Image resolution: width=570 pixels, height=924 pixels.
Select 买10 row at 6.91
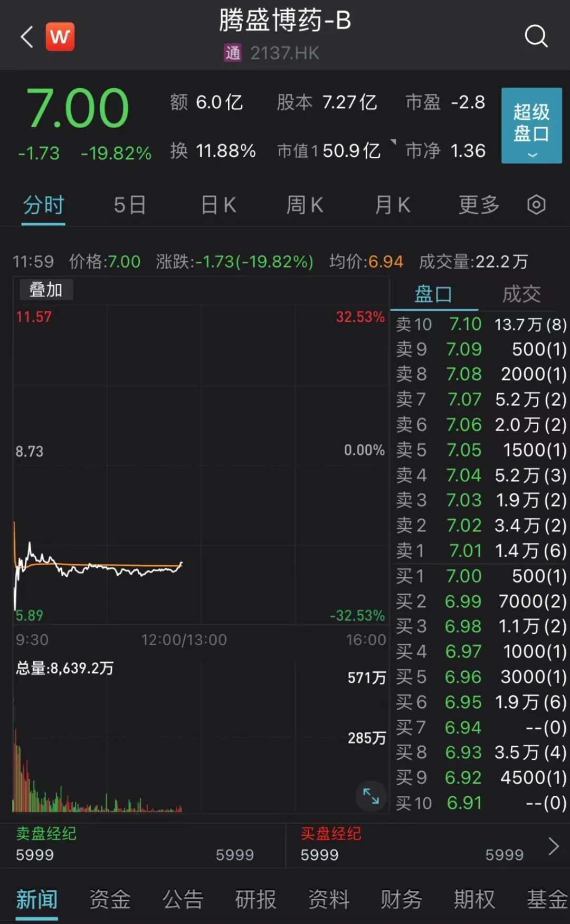tap(481, 803)
